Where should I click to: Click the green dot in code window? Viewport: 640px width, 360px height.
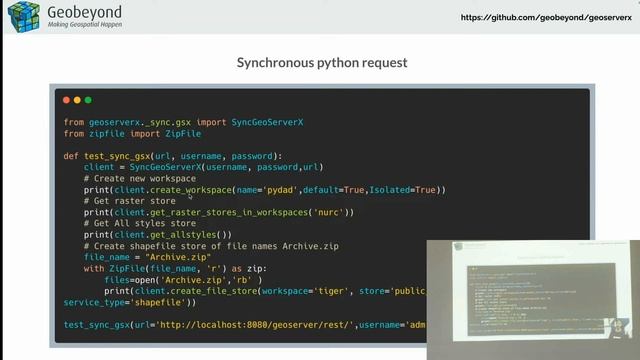click(88, 100)
